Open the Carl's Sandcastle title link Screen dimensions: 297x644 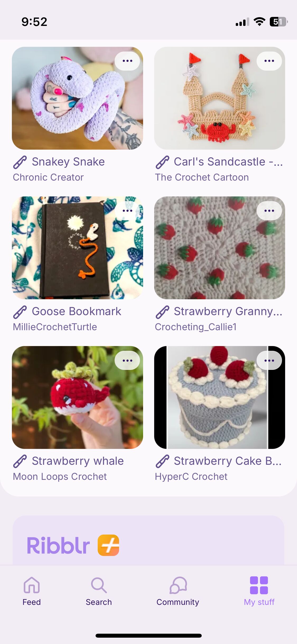[228, 162]
